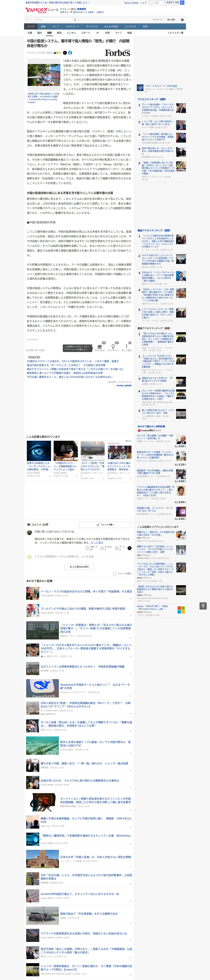The width and height of the screenshot is (210, 980).
Task: Open 購入履歴 link
Action: 171,19
